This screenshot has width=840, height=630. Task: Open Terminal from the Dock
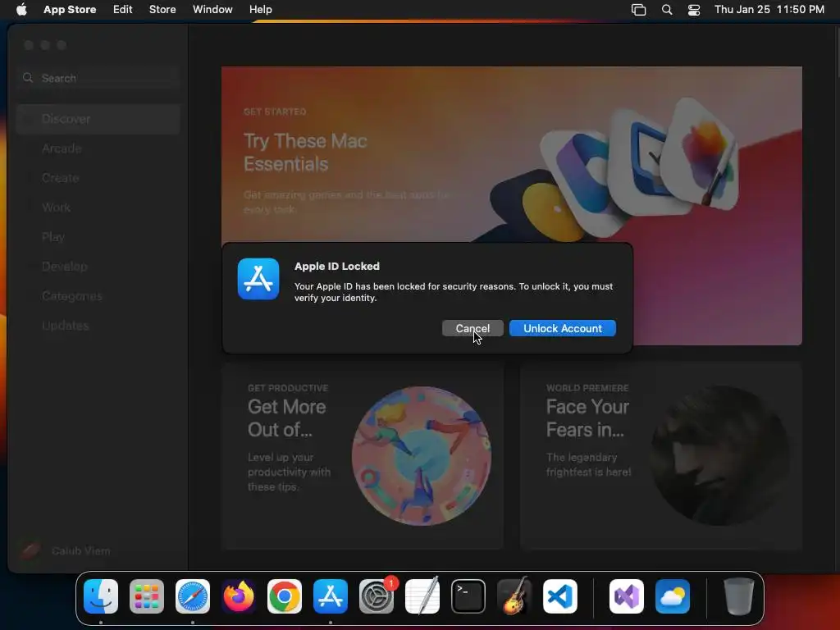[x=468, y=596]
